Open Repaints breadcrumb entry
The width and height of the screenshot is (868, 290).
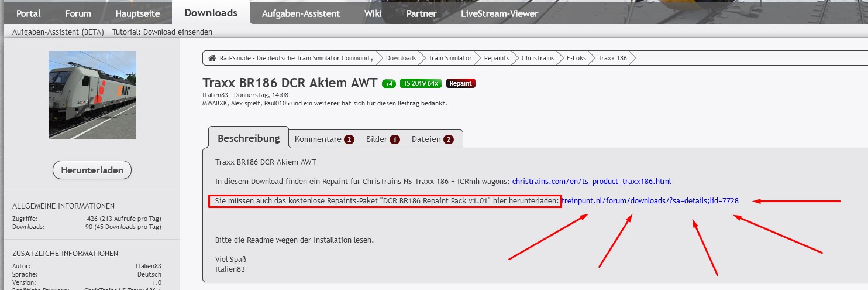[x=497, y=58]
